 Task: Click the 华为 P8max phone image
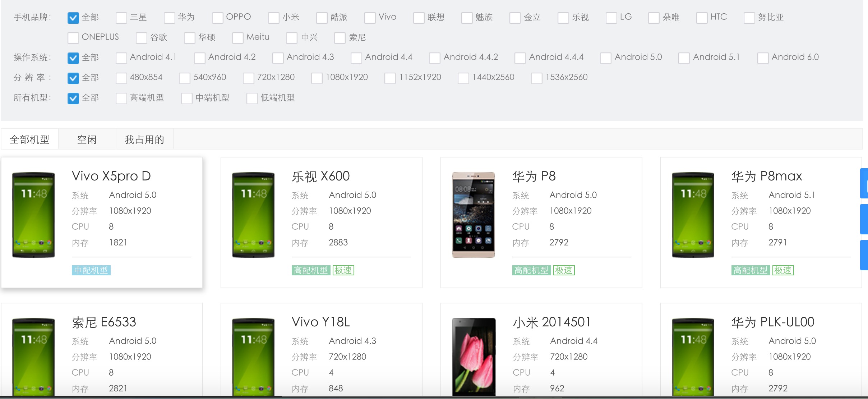click(693, 215)
